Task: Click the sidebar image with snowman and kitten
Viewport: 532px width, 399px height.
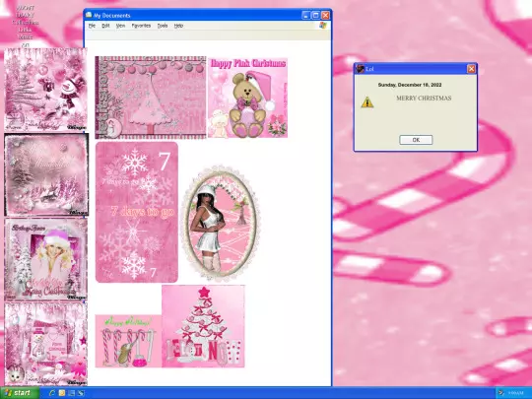Action: pos(45,344)
